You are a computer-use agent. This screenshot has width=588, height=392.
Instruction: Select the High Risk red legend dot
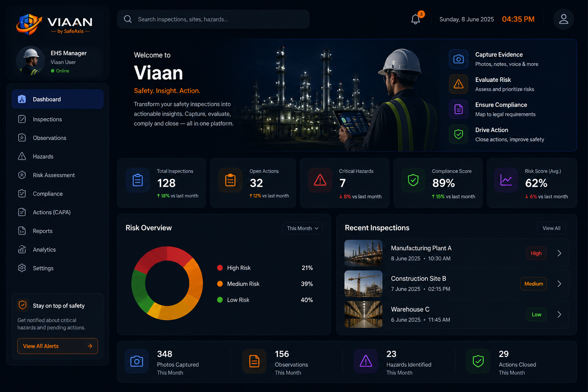coord(220,268)
